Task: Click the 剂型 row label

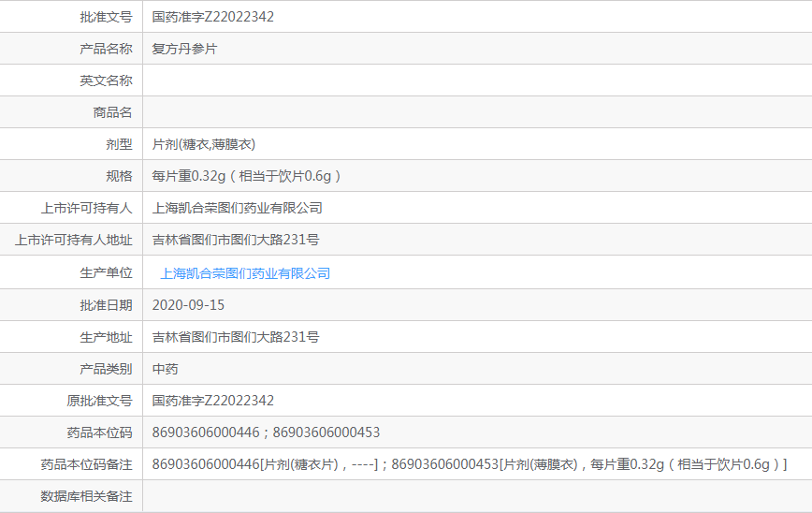Action: tap(119, 144)
